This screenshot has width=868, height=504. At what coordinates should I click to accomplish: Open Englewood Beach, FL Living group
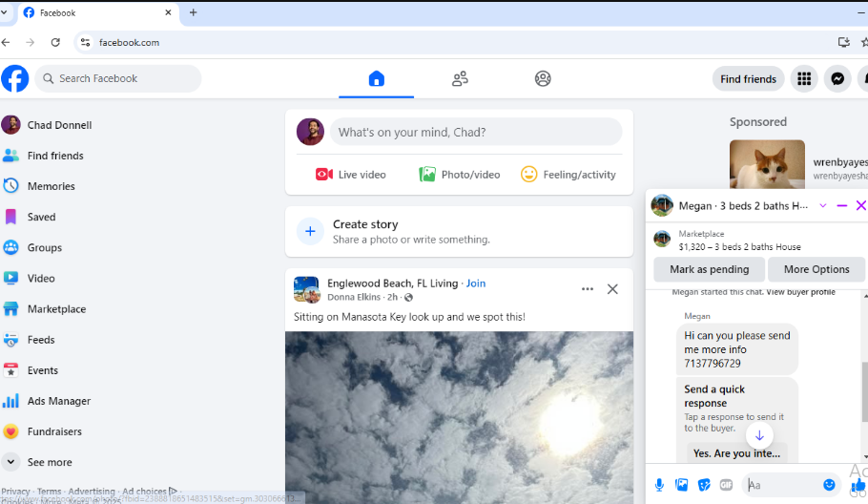coord(392,283)
